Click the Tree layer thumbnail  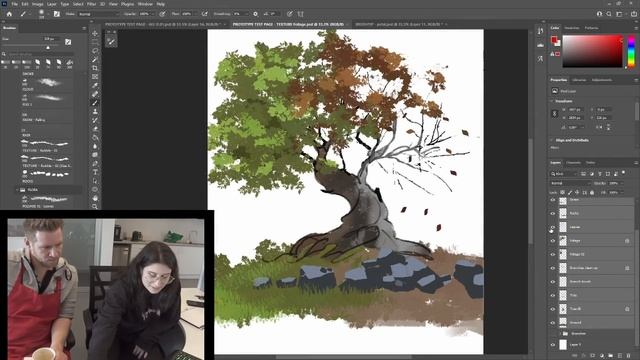point(563,295)
